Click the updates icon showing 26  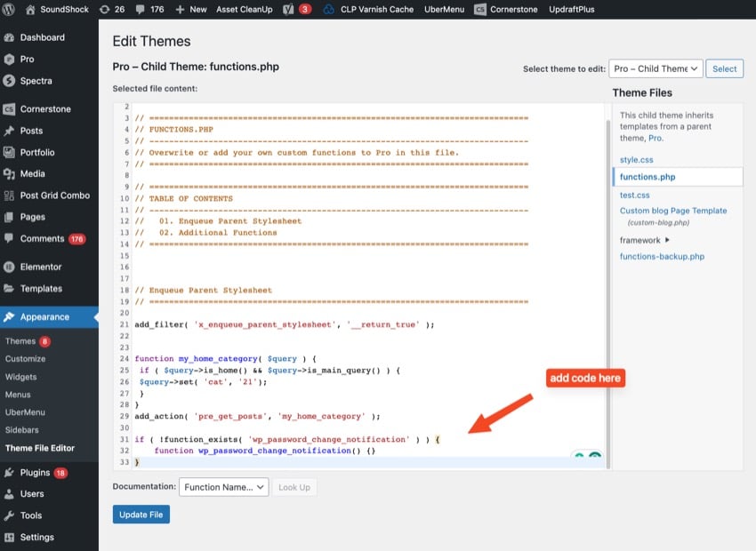click(x=106, y=9)
